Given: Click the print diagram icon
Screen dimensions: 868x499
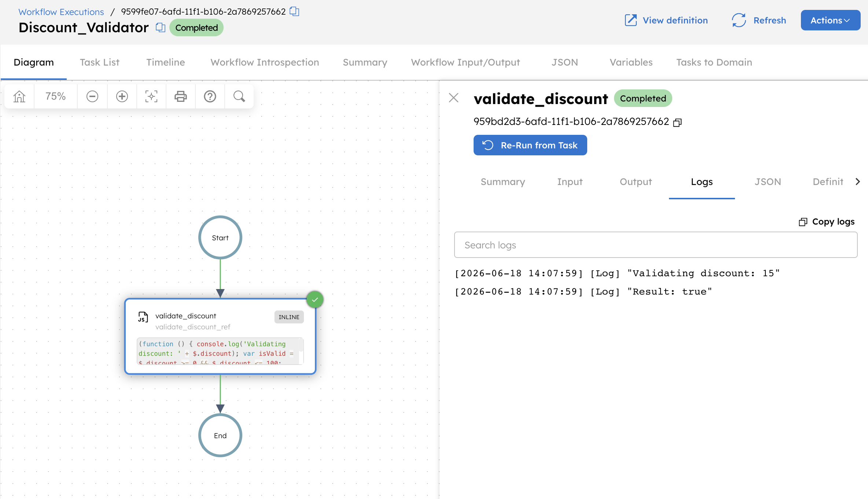Looking at the screenshot, I should pos(181,96).
